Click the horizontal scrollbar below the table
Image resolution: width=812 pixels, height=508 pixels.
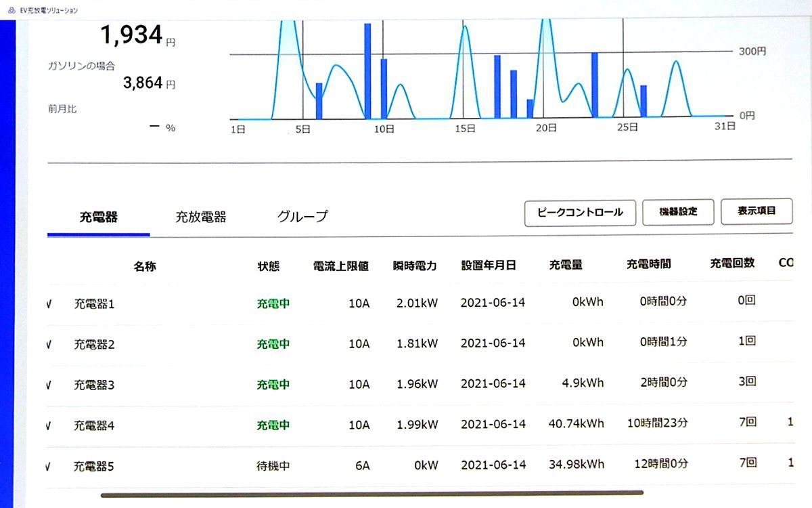click(372, 494)
